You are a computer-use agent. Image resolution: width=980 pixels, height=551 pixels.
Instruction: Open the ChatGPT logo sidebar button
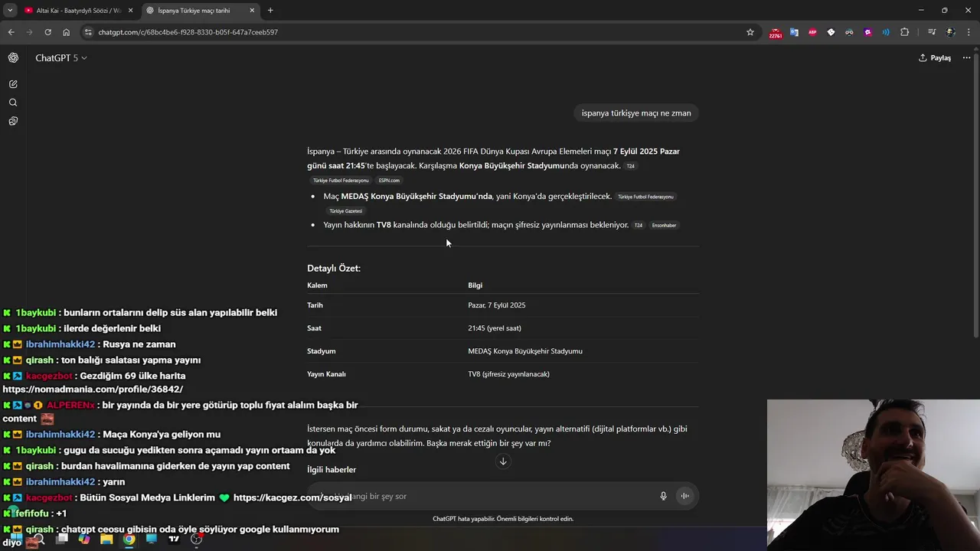tap(13, 57)
